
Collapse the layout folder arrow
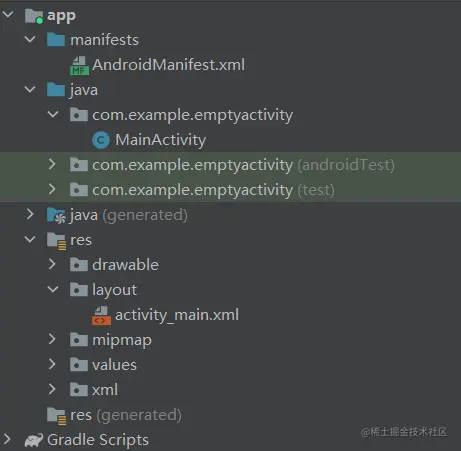(x=53, y=289)
